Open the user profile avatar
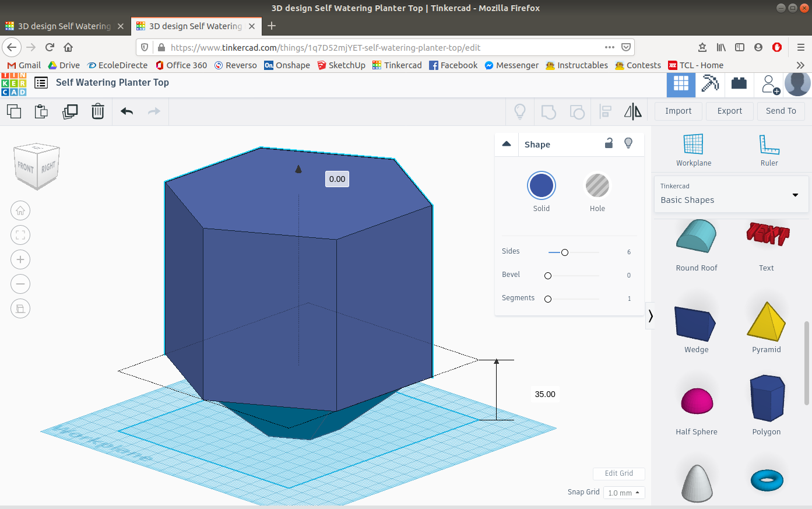812x509 pixels. [x=797, y=85]
